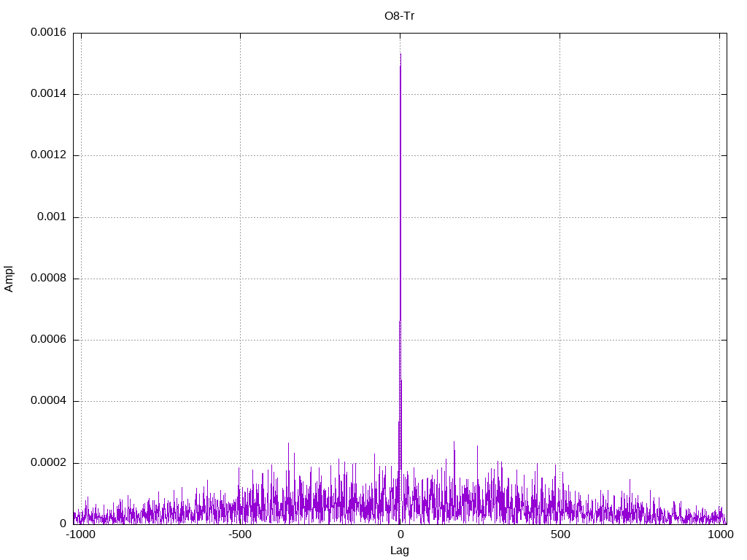Click the y-axis value 0.0012
747x560 pixels.
click(x=49, y=155)
